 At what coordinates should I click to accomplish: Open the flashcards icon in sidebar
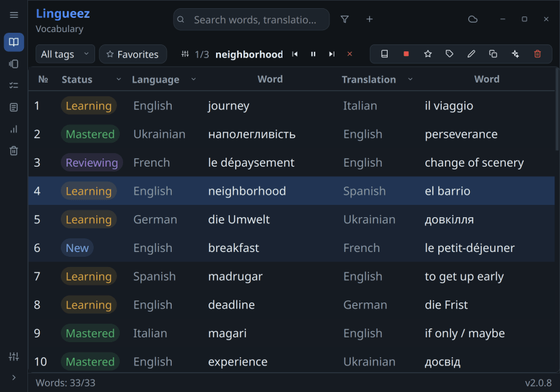tap(14, 64)
